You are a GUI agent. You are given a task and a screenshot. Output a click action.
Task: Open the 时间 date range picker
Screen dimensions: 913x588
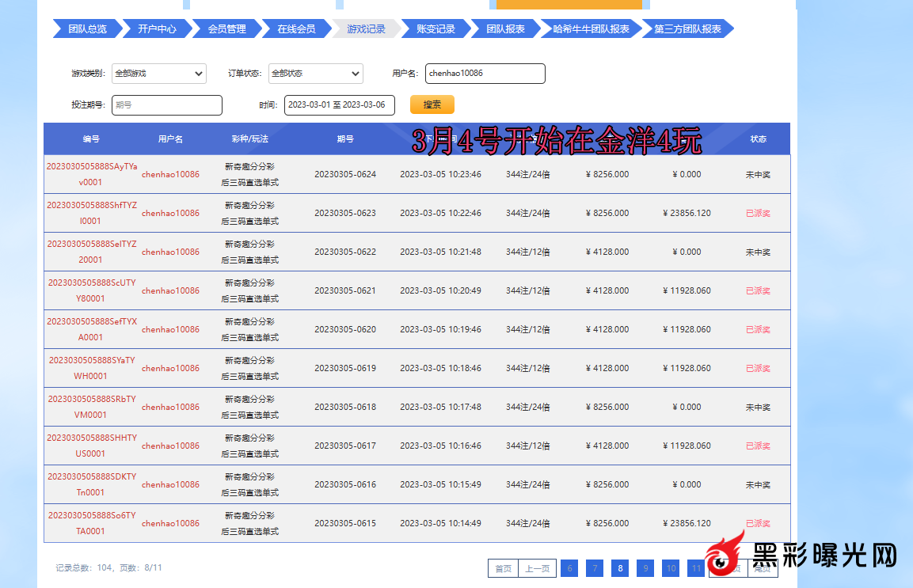tap(339, 105)
